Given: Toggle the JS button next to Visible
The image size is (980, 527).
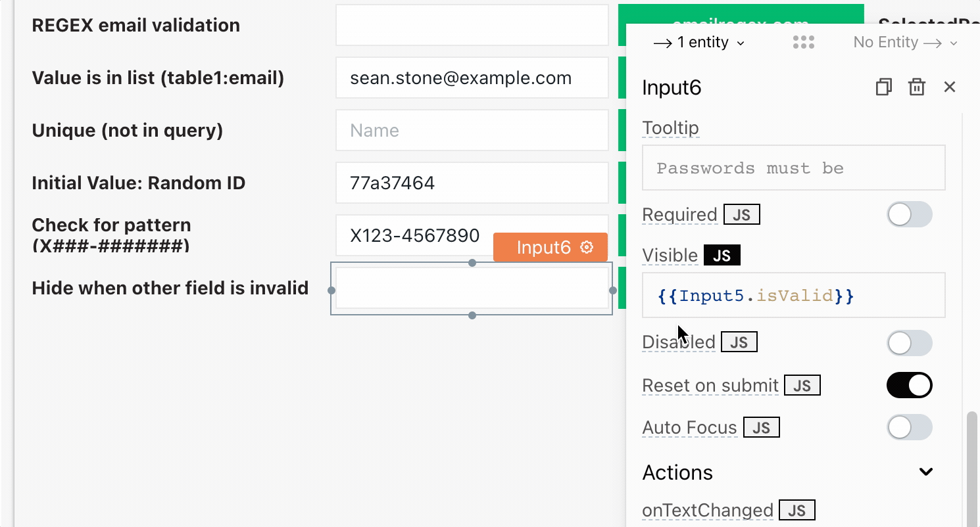Looking at the screenshot, I should click(x=722, y=256).
